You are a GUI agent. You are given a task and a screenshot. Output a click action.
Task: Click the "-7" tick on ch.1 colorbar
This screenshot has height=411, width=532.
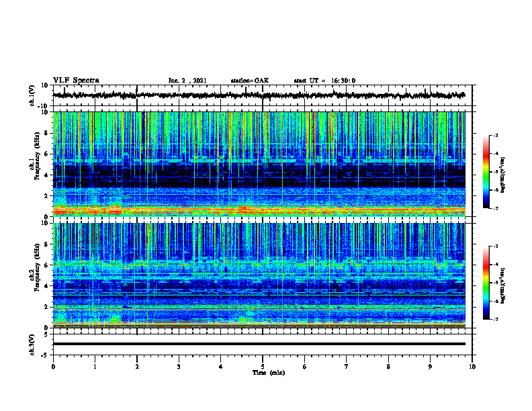(495, 209)
